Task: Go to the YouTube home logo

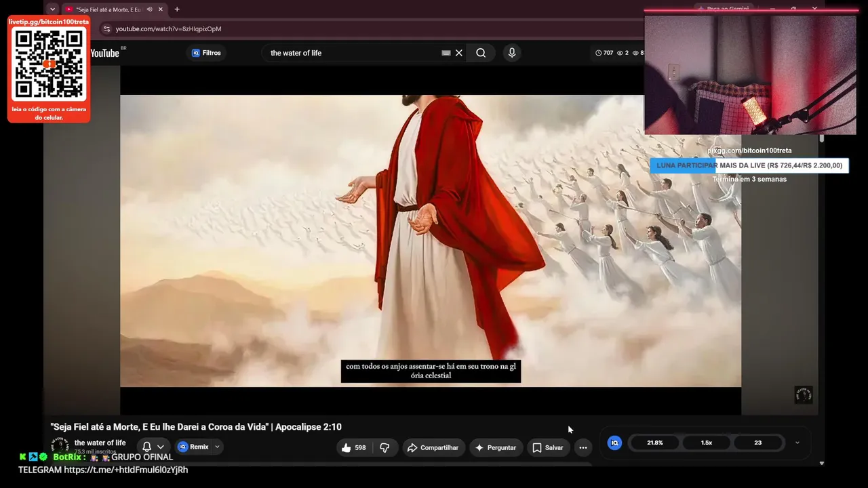Action: click(104, 53)
